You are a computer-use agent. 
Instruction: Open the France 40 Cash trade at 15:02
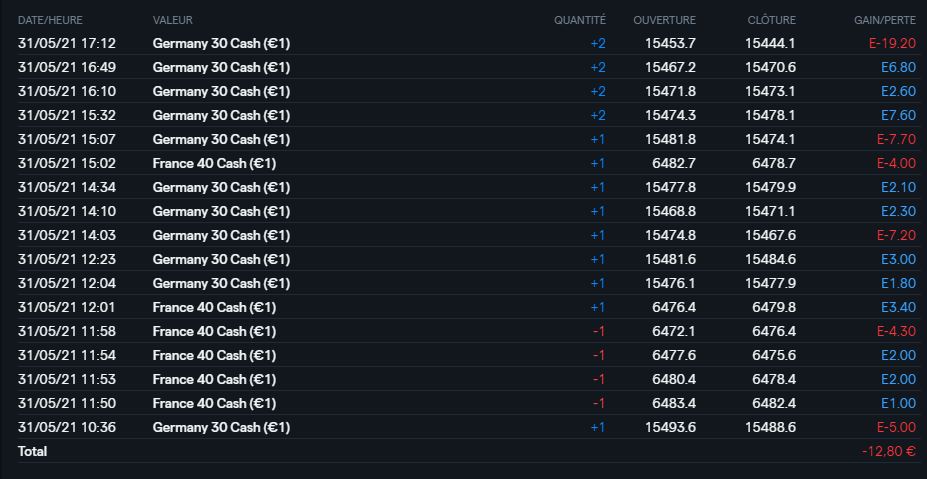click(x=214, y=163)
